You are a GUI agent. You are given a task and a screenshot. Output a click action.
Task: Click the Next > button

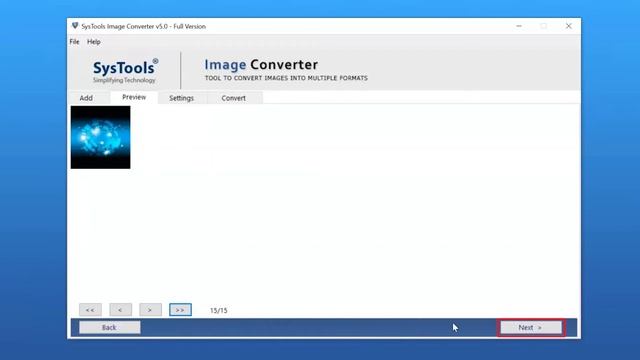[x=531, y=327]
